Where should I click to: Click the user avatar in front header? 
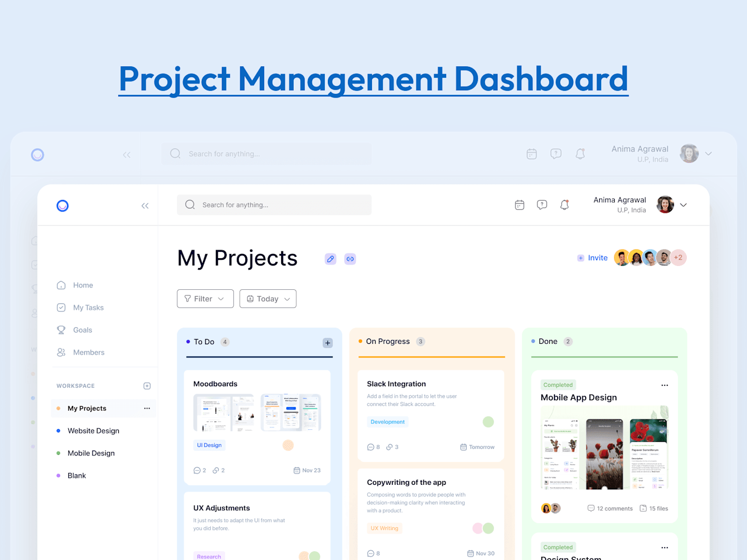pyautogui.click(x=665, y=205)
